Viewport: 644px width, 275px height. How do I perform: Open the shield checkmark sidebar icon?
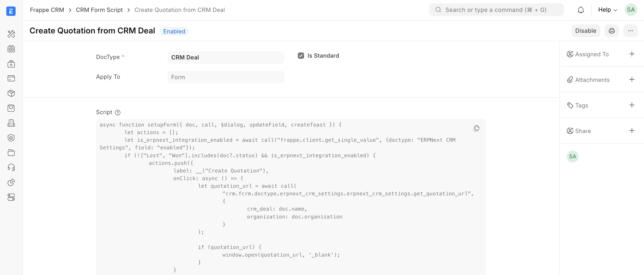(x=11, y=138)
